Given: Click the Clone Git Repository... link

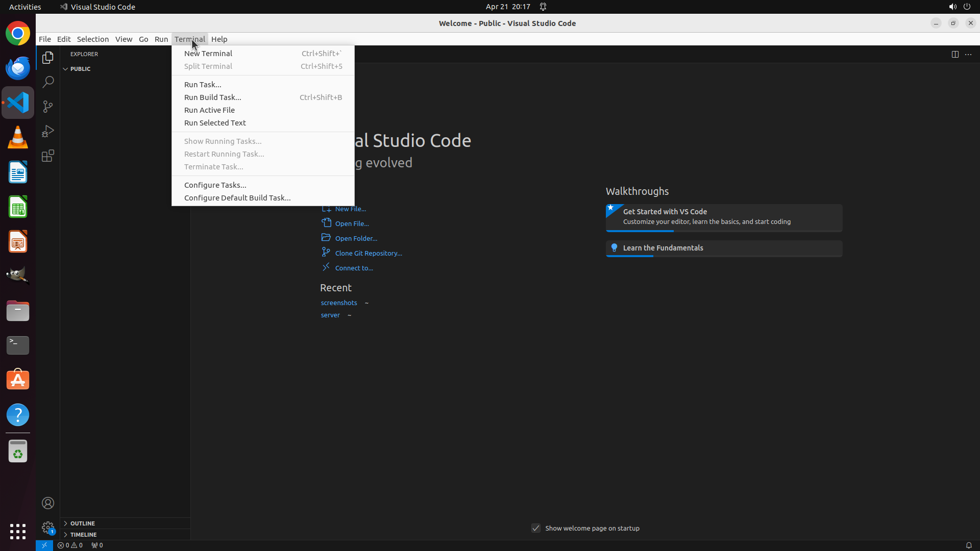Looking at the screenshot, I should pos(368,253).
